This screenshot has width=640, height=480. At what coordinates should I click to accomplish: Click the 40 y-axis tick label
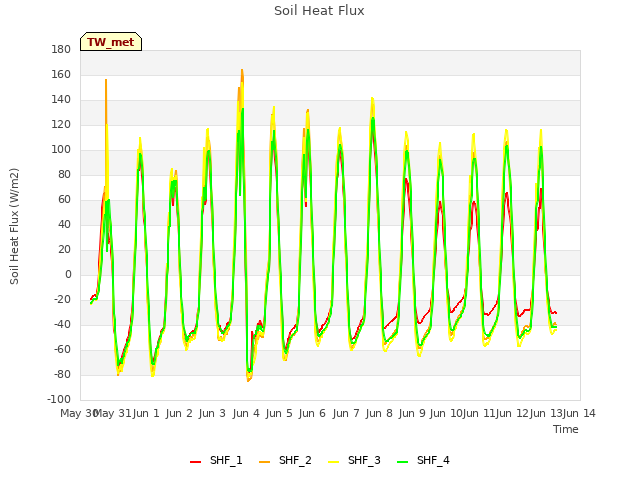64,224
